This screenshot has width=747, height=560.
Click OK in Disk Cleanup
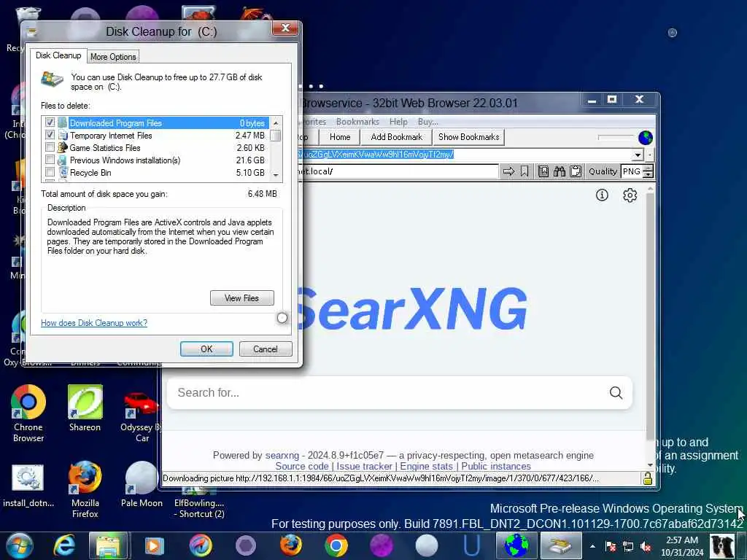pyautogui.click(x=206, y=349)
